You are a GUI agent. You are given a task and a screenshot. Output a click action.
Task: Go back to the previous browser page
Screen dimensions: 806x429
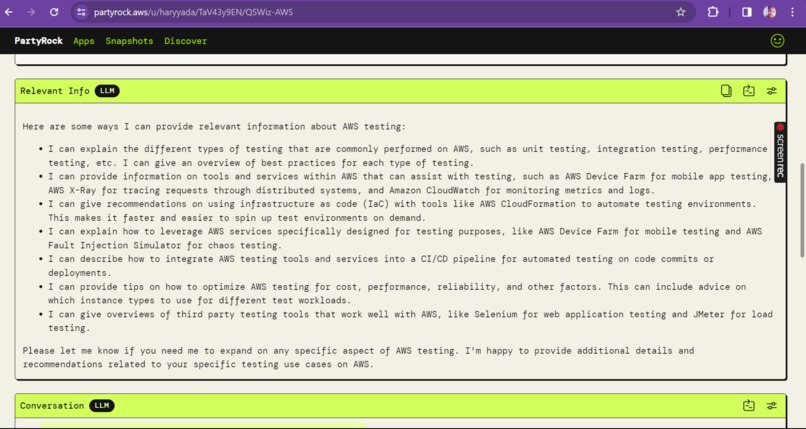click(x=9, y=12)
